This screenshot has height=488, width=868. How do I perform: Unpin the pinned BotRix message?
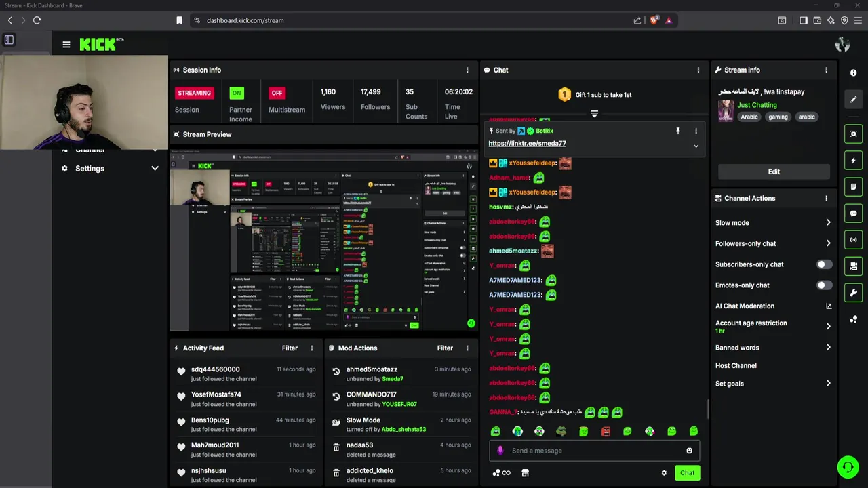click(677, 131)
